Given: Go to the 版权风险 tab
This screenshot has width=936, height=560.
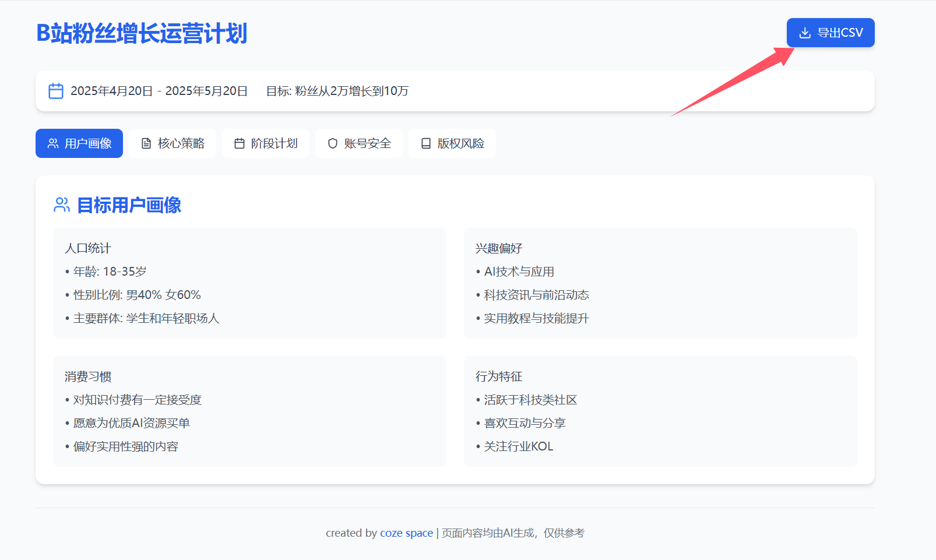Looking at the screenshot, I should click(452, 143).
